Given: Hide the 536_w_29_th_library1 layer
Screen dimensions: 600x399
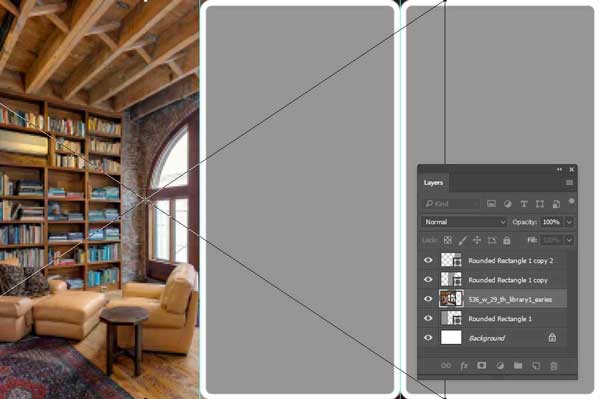Looking at the screenshot, I should (x=428, y=299).
